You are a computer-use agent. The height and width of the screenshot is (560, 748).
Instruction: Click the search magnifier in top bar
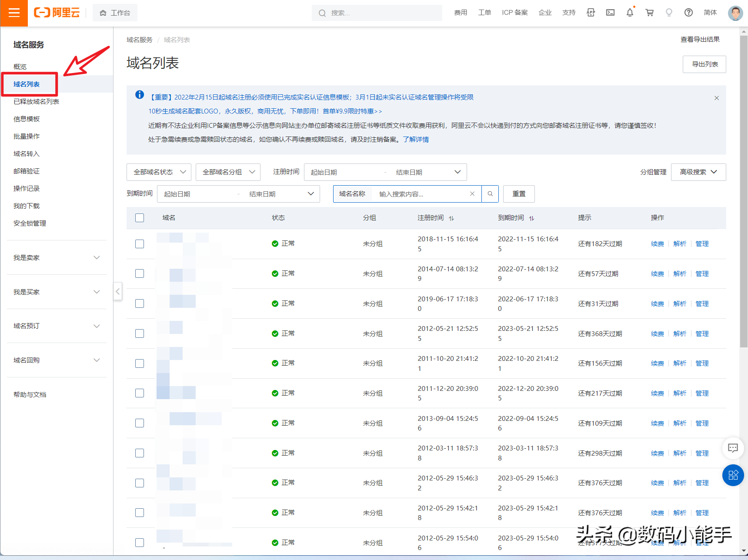322,13
